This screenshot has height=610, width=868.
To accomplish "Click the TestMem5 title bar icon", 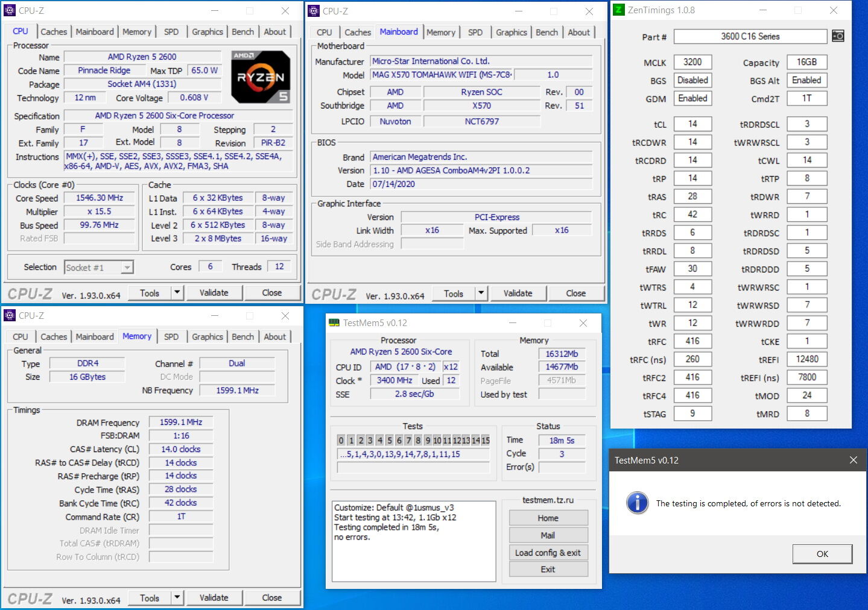I will 334,323.
